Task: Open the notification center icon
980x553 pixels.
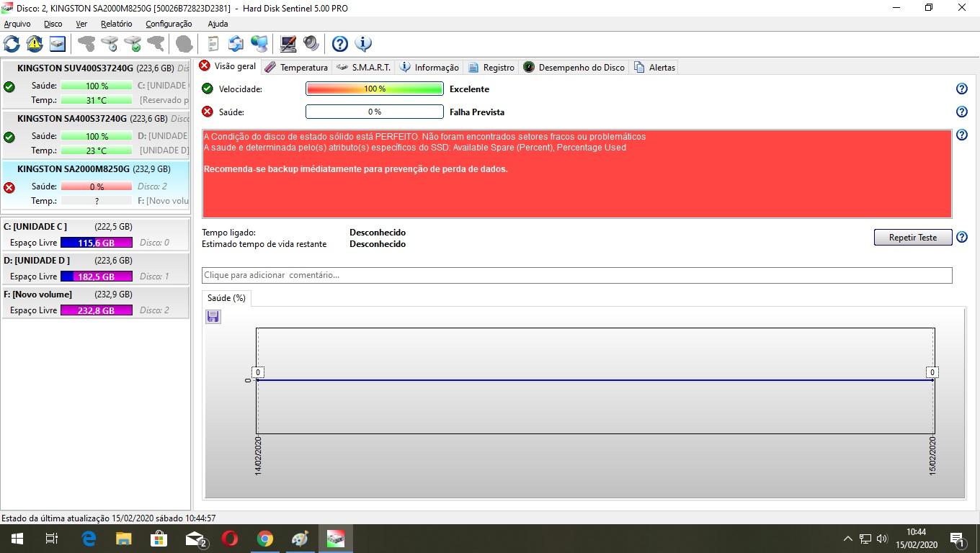Action: pyautogui.click(x=958, y=539)
